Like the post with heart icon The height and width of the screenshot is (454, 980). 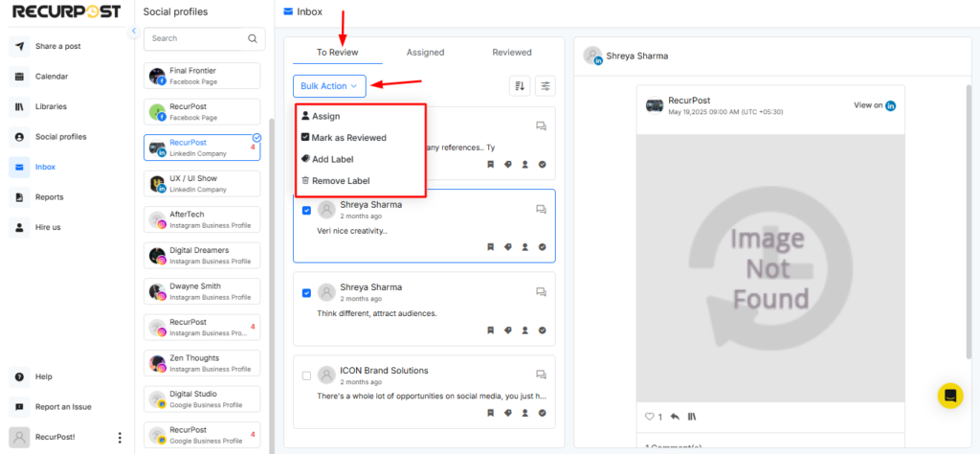649,417
